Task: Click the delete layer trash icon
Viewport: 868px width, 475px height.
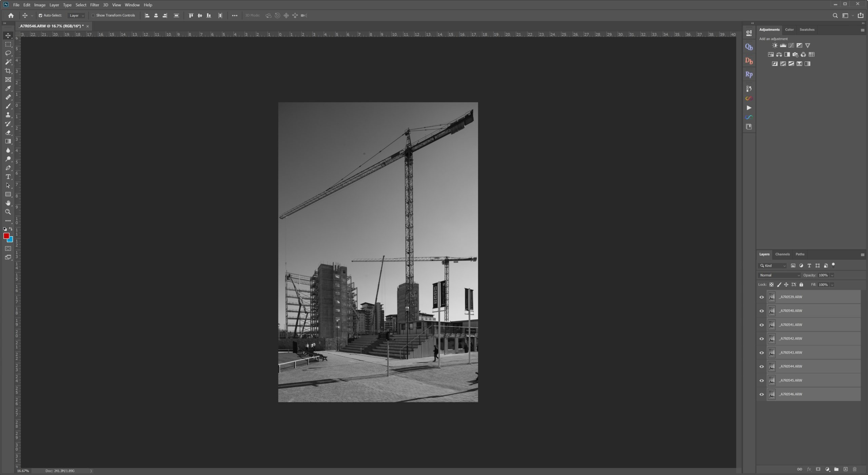Action: click(x=854, y=469)
